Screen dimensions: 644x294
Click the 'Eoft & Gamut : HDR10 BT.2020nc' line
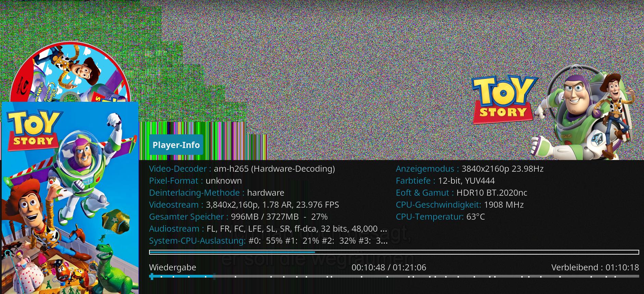(461, 193)
